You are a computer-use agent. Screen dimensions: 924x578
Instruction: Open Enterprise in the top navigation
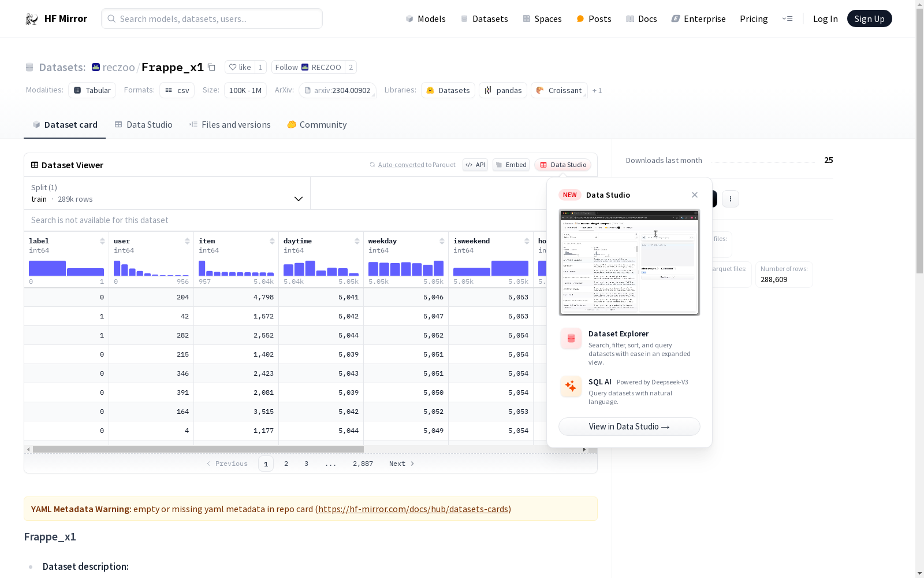point(698,19)
